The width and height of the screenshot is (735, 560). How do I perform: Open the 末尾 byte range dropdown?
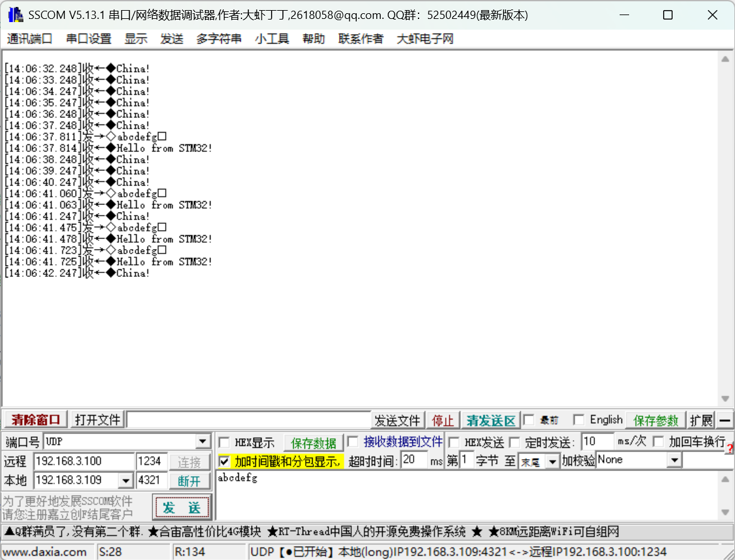pos(553,462)
